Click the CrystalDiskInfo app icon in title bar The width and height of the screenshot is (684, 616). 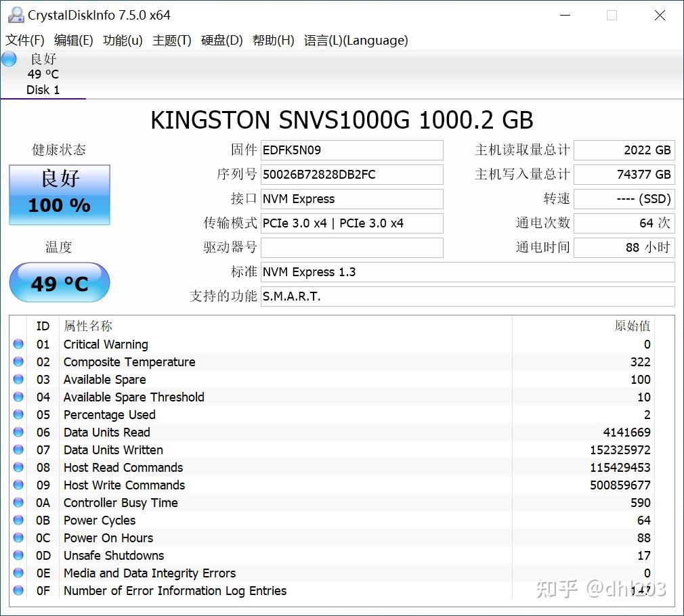click(x=16, y=15)
